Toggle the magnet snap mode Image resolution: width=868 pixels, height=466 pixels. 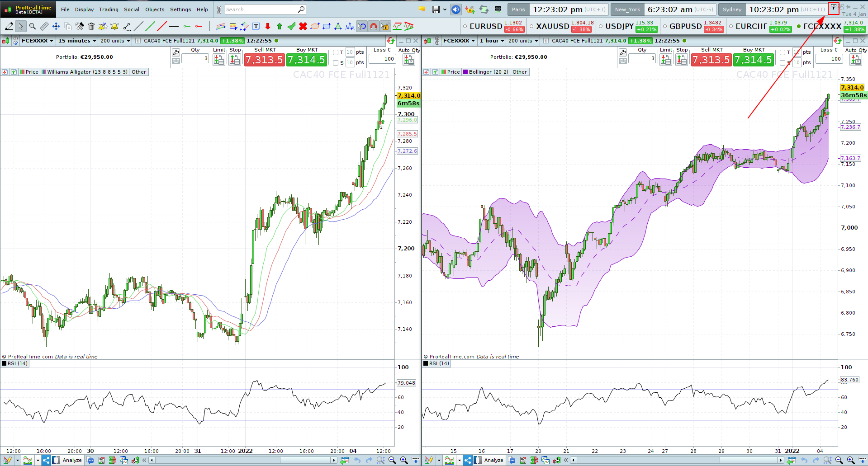(374, 26)
